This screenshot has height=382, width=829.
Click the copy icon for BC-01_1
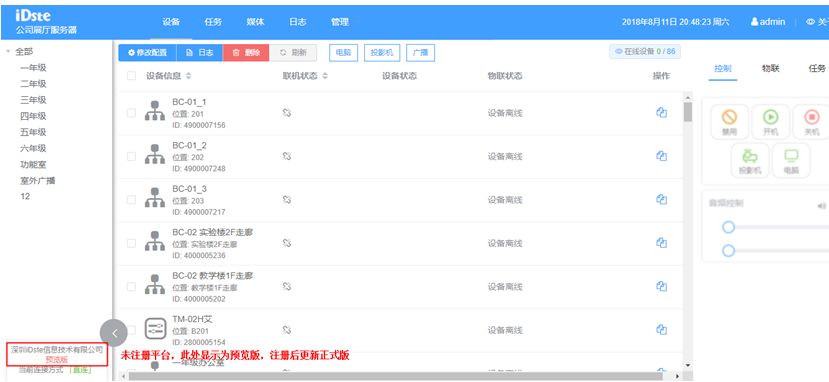click(661, 113)
